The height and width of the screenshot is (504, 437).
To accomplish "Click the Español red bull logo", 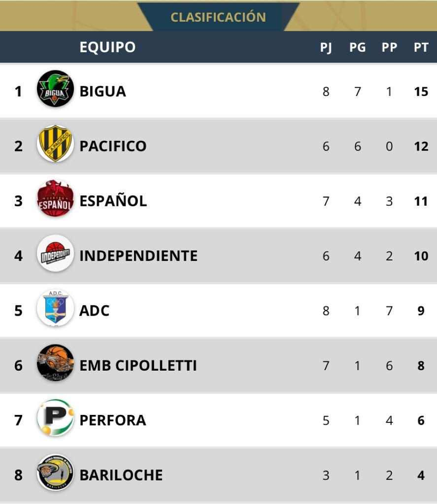I will pyautogui.click(x=55, y=200).
